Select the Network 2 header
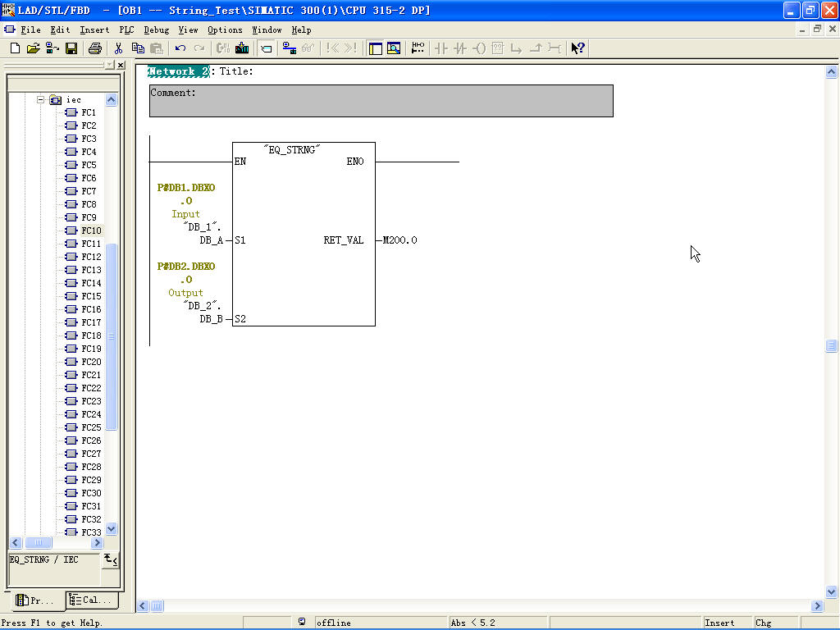 [x=178, y=71]
